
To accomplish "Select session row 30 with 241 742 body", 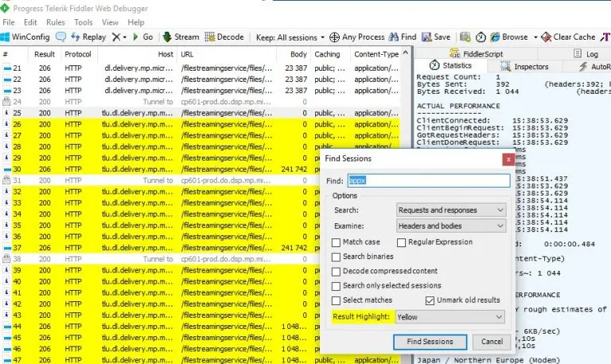I will point(160,169).
